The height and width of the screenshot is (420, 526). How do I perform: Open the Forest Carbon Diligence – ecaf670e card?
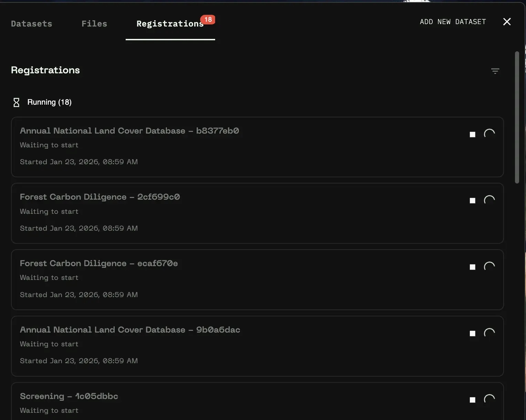99,263
